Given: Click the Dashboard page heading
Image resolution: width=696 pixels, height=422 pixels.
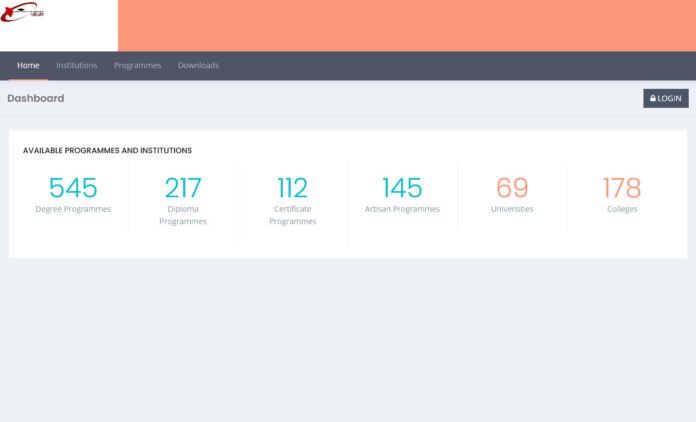Looking at the screenshot, I should [36, 98].
